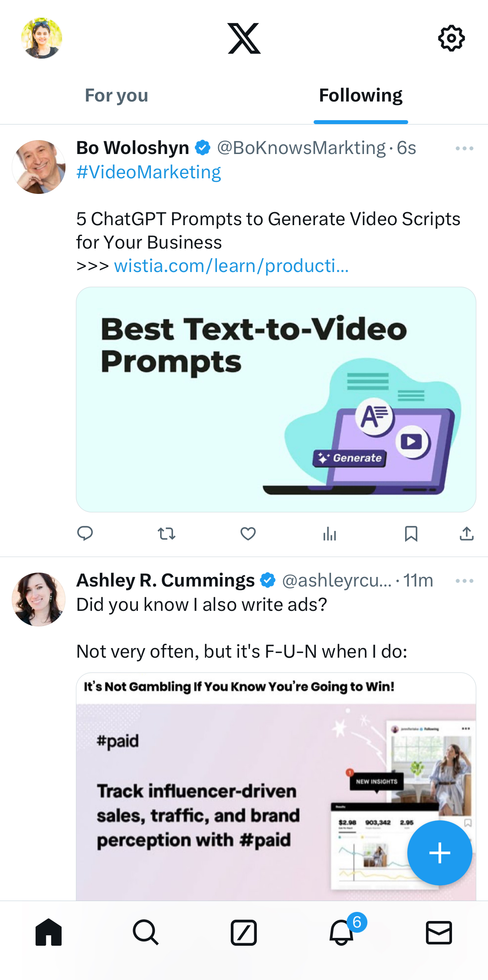Open more options on Bo Woloshyn's post
Image resolution: width=488 pixels, height=980 pixels.
pos(464,148)
